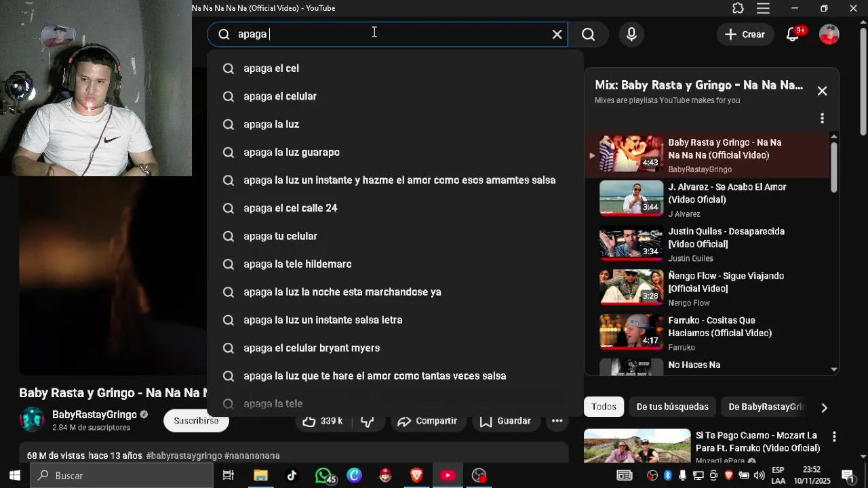Open Brave browser from the taskbar
This screenshot has width=868, height=488.
pyautogui.click(x=416, y=475)
